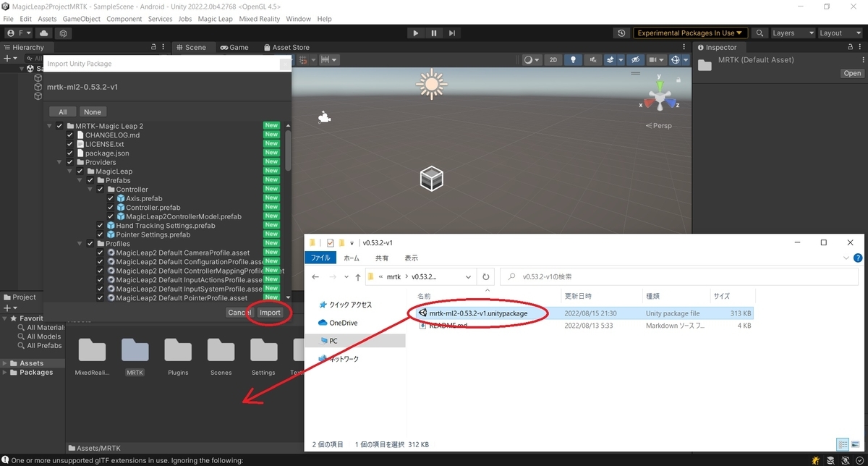The width and height of the screenshot is (868, 466).
Task: Collapse the Prefabs folder
Action: [x=80, y=180]
